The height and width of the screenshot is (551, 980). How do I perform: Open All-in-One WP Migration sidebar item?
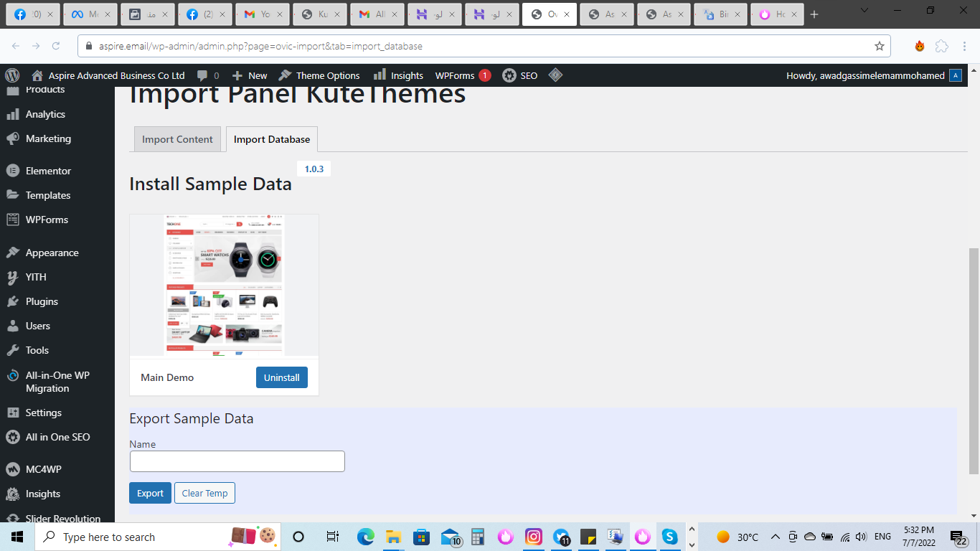pyautogui.click(x=57, y=382)
